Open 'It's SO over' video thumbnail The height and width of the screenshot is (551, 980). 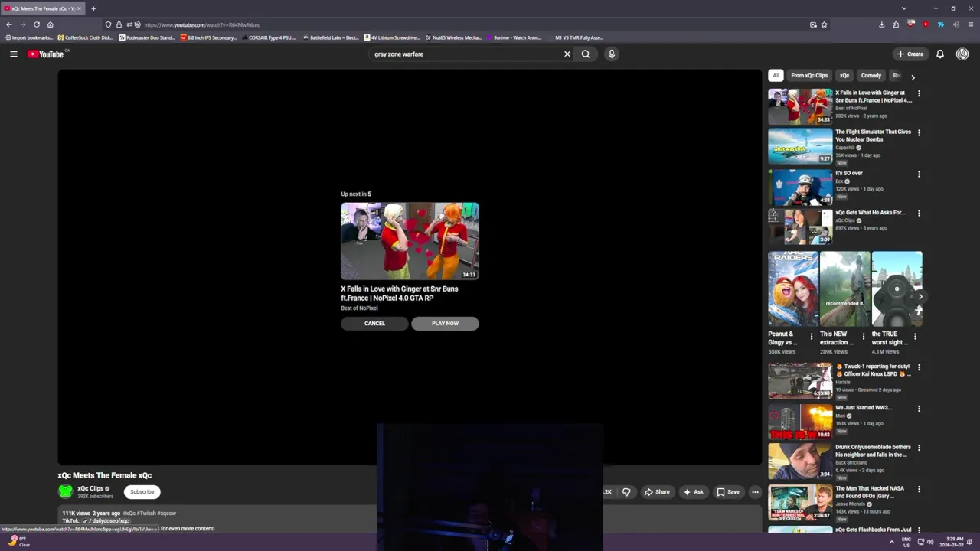coord(800,187)
